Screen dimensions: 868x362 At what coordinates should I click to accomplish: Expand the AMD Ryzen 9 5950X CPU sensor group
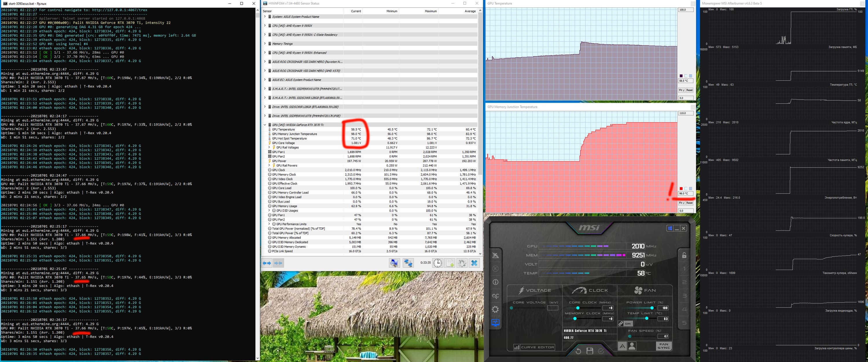[265, 26]
